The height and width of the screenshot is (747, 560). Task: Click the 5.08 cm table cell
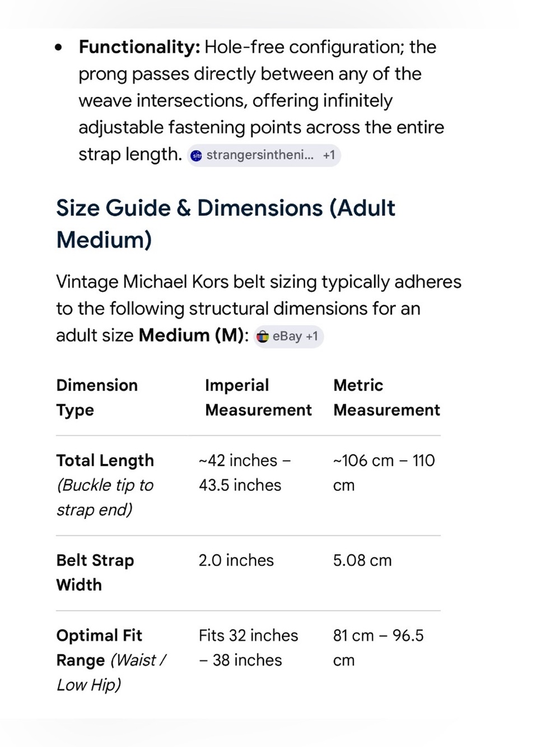coord(362,560)
